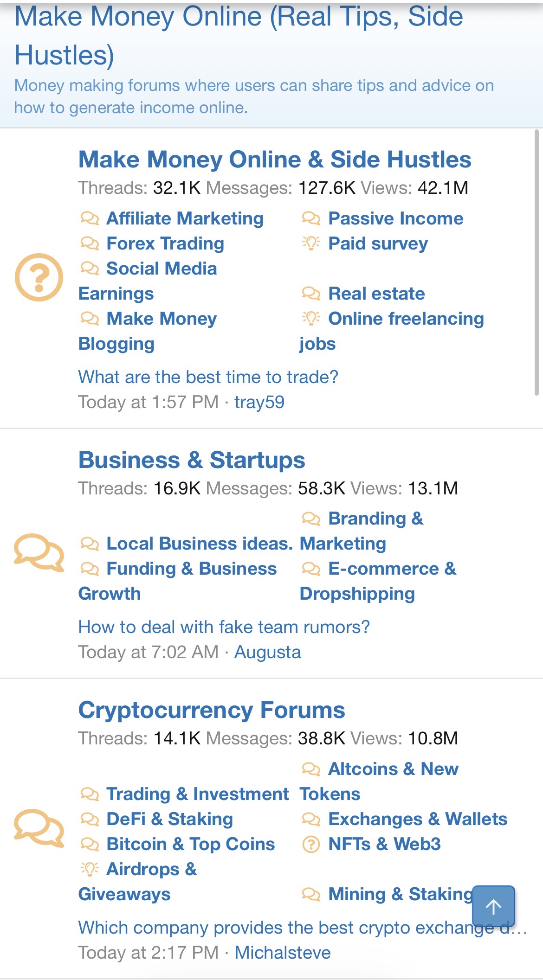Click the vertical scrollbar on the right
The image size is (543, 980).
(537, 262)
